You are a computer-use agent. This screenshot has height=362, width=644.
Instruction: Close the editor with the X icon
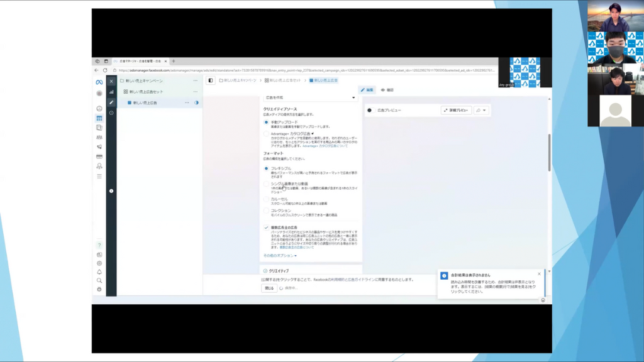(x=111, y=81)
